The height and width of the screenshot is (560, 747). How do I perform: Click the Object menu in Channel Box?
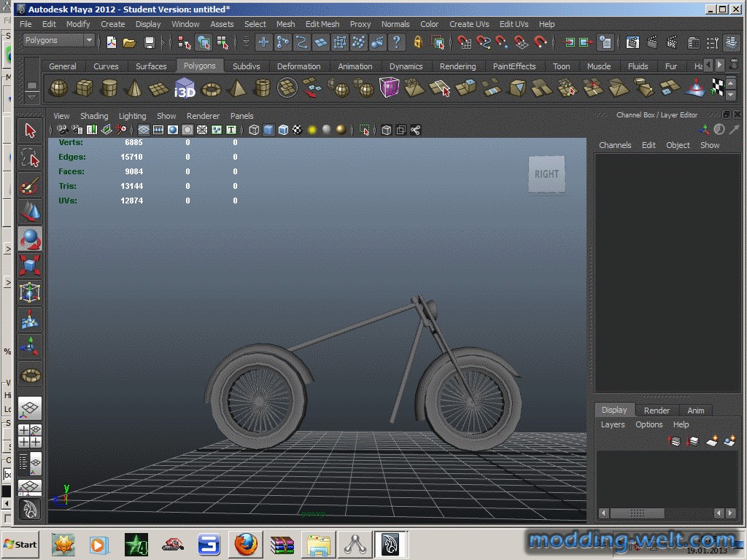coord(678,145)
